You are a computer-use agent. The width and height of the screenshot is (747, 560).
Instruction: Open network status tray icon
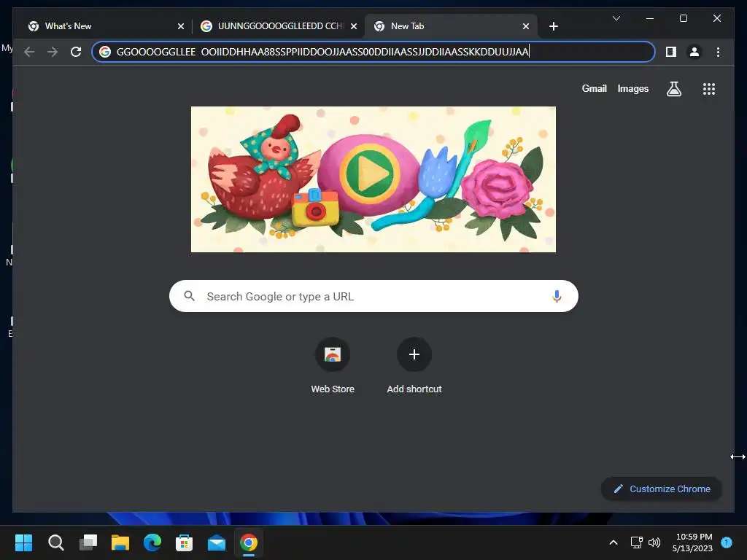click(636, 542)
